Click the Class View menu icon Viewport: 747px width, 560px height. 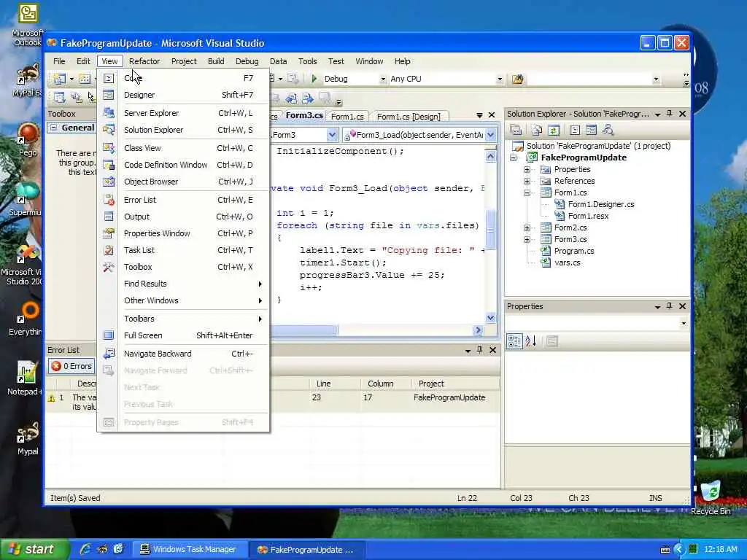109,148
